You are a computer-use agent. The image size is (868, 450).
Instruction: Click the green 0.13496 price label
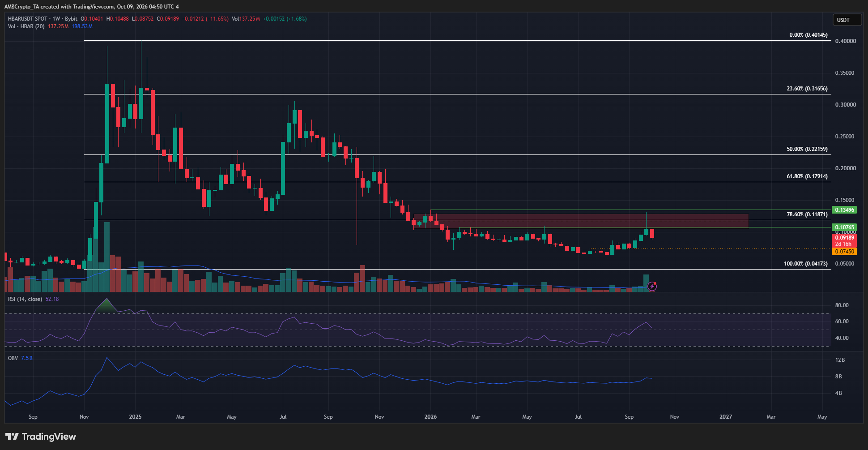(844, 210)
